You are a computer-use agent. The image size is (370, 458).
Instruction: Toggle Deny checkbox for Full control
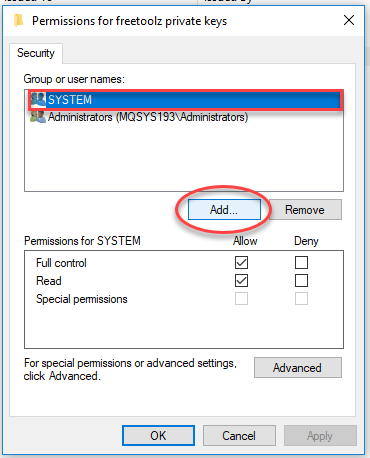pyautogui.click(x=301, y=263)
